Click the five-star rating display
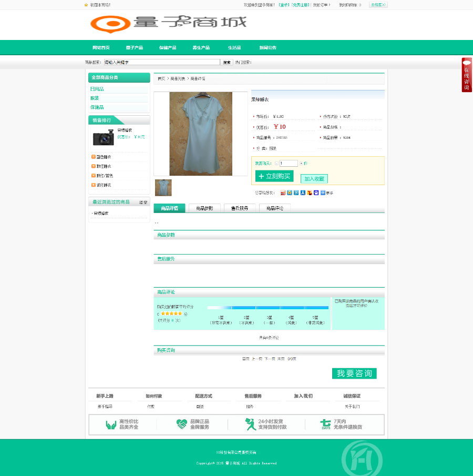The width and height of the screenshot is (473, 476). pos(171,313)
